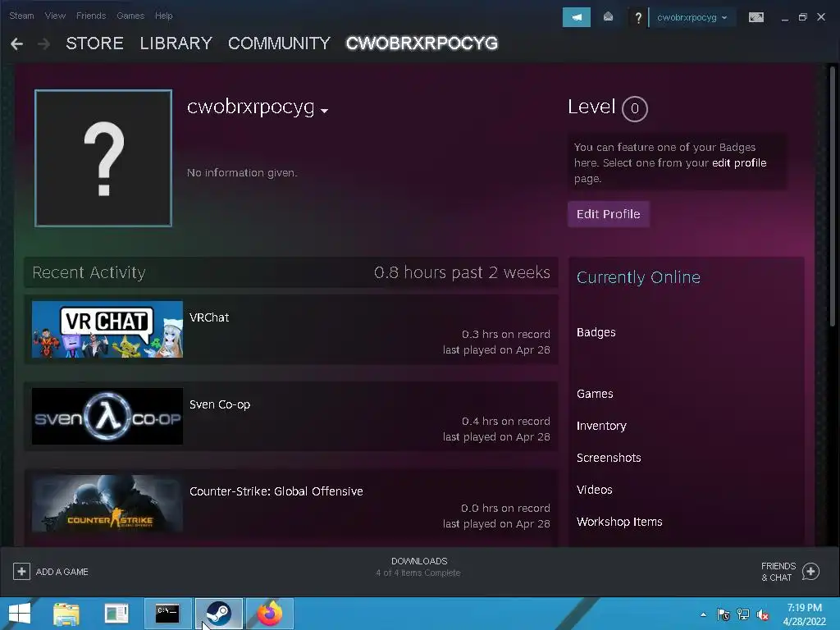Viewport: 840px width, 630px height.
Task: Open Windows Start menu
Action: point(20,614)
